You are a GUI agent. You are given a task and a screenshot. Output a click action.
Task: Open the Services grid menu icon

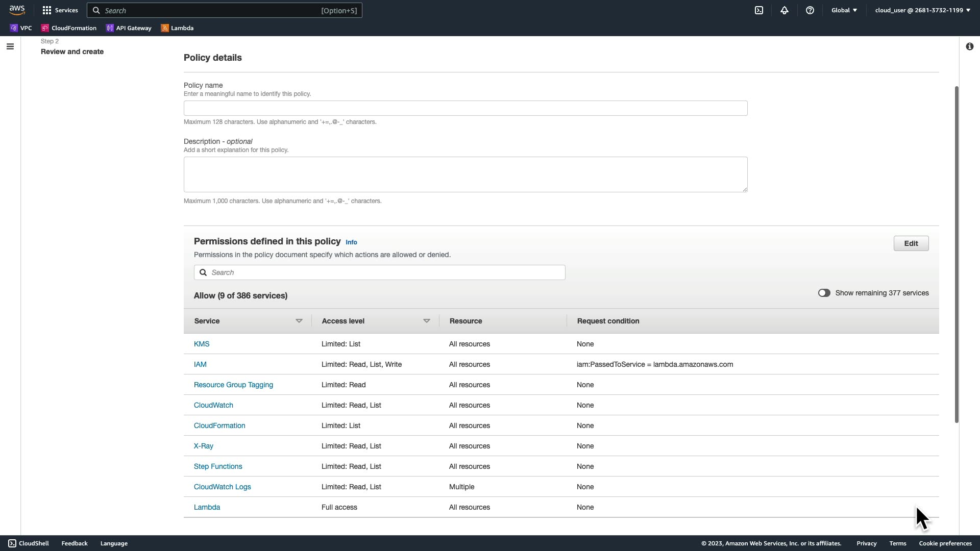47,10
